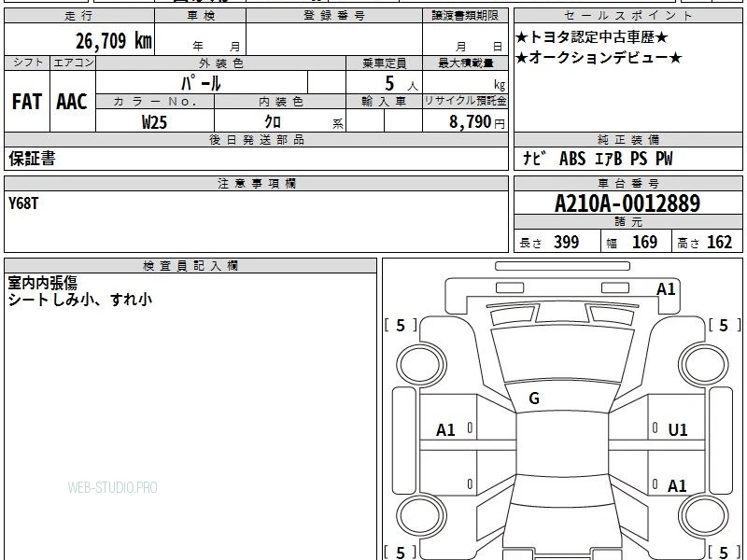Select equipment list ナビ ABS エアB PS PW
This screenshot has width=747, height=560.
pos(598,159)
